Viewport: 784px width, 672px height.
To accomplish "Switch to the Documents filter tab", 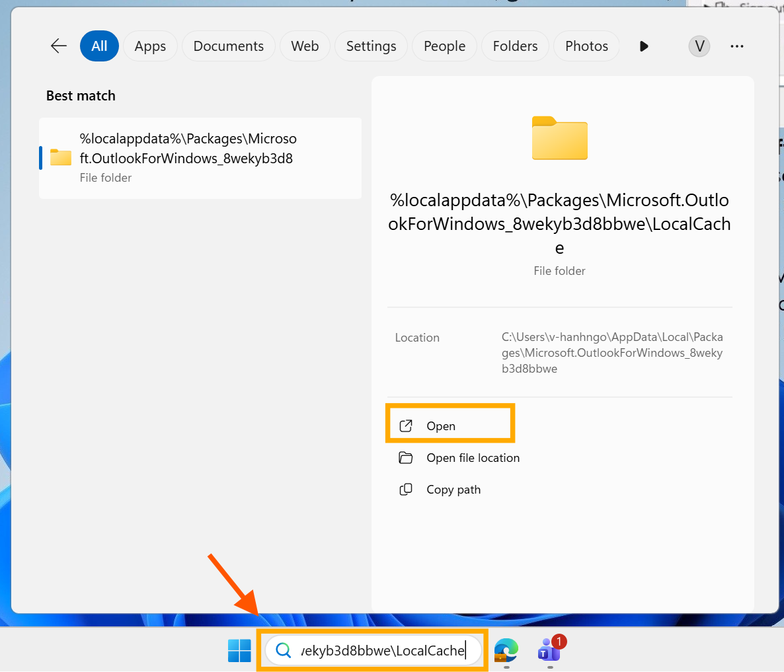I will tap(229, 46).
